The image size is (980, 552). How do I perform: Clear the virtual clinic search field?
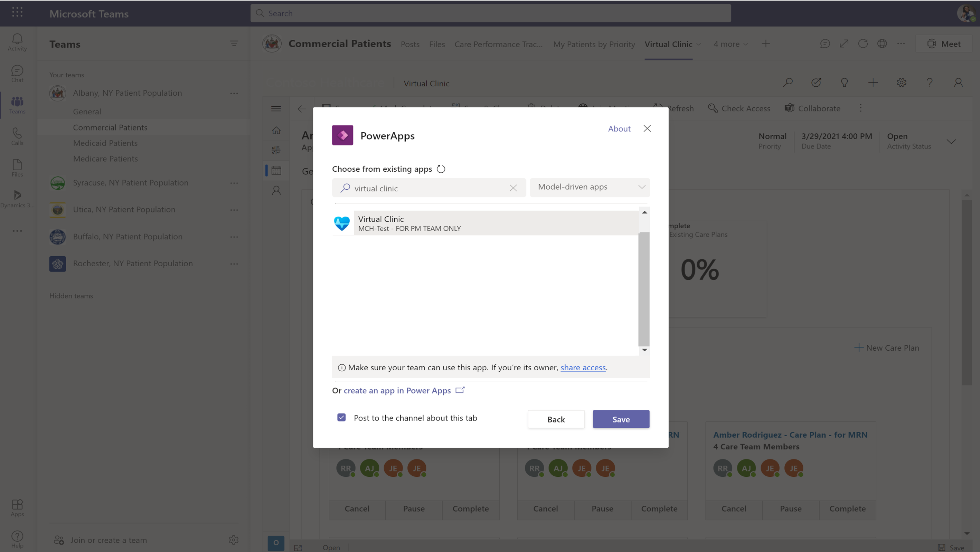pos(513,188)
